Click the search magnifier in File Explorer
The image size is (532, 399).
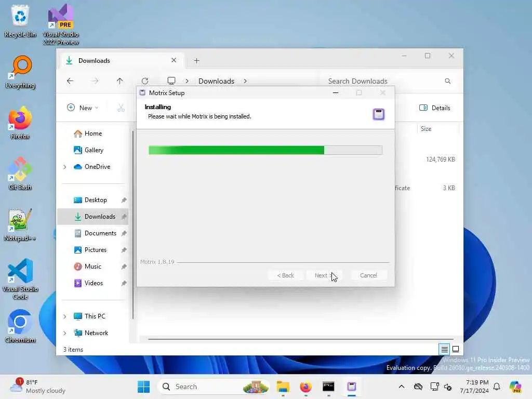[447, 81]
